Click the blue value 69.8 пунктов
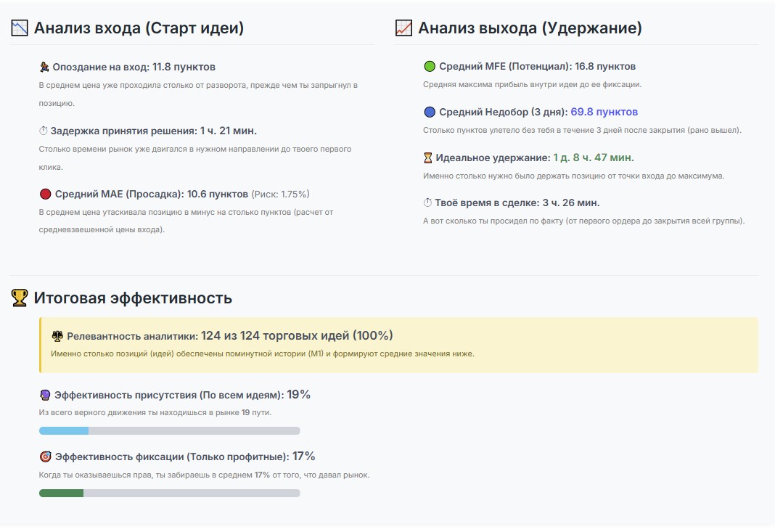The height and width of the screenshot is (532, 775). click(604, 112)
